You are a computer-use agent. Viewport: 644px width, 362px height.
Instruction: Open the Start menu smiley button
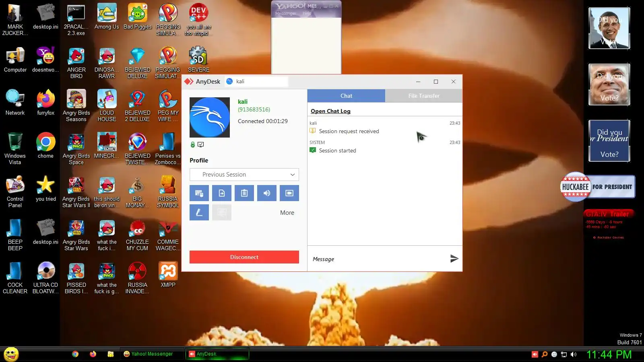click(11, 354)
